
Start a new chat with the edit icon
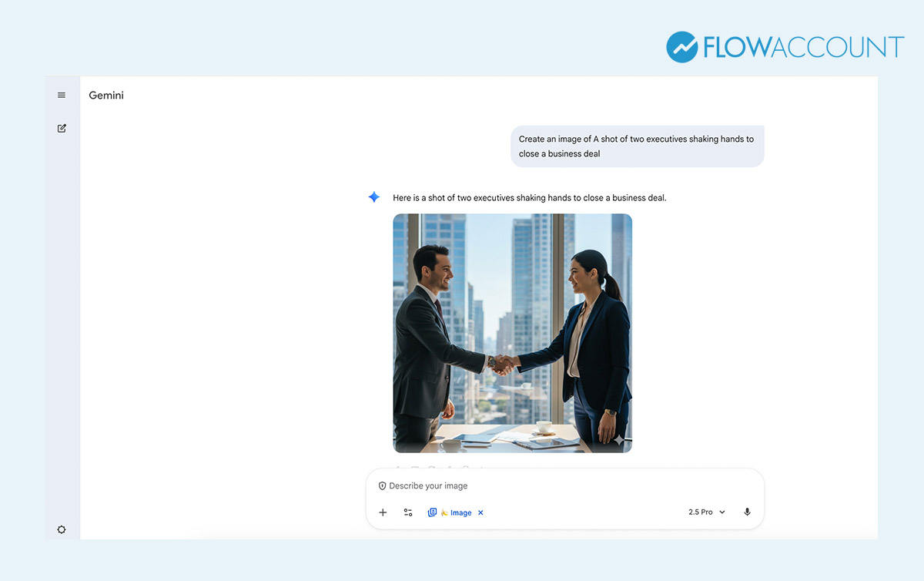click(x=62, y=128)
